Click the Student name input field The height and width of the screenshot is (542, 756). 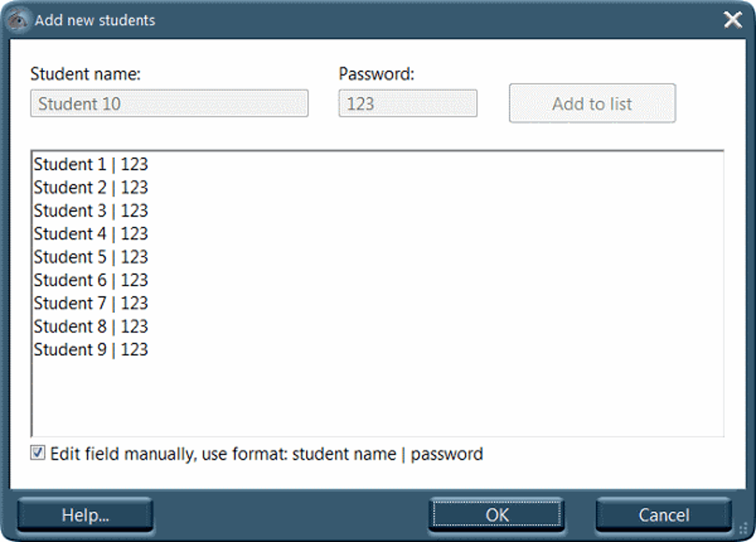pos(169,103)
